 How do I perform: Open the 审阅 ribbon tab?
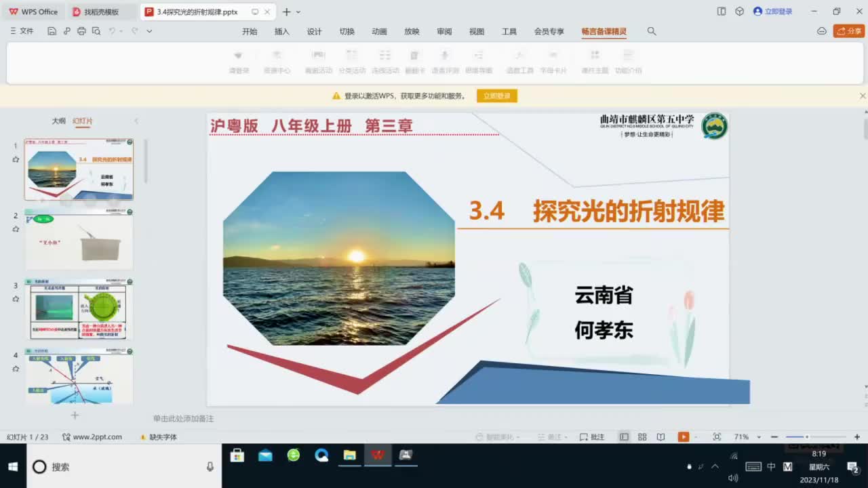pyautogui.click(x=444, y=32)
